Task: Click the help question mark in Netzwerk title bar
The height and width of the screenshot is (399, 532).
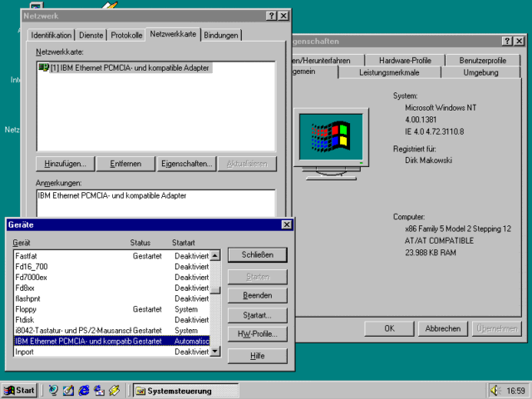Action: coord(271,16)
